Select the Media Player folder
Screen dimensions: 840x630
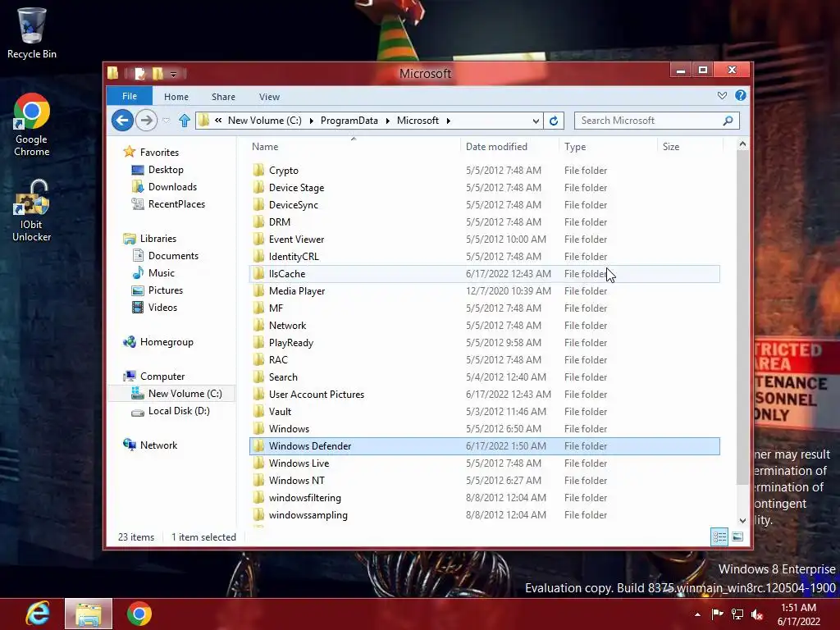click(484, 291)
